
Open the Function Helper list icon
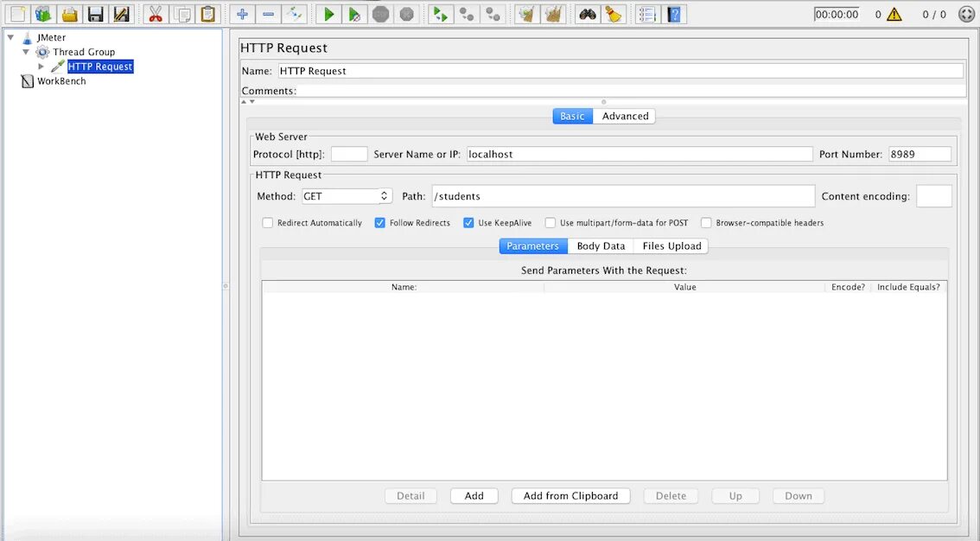(x=647, y=14)
